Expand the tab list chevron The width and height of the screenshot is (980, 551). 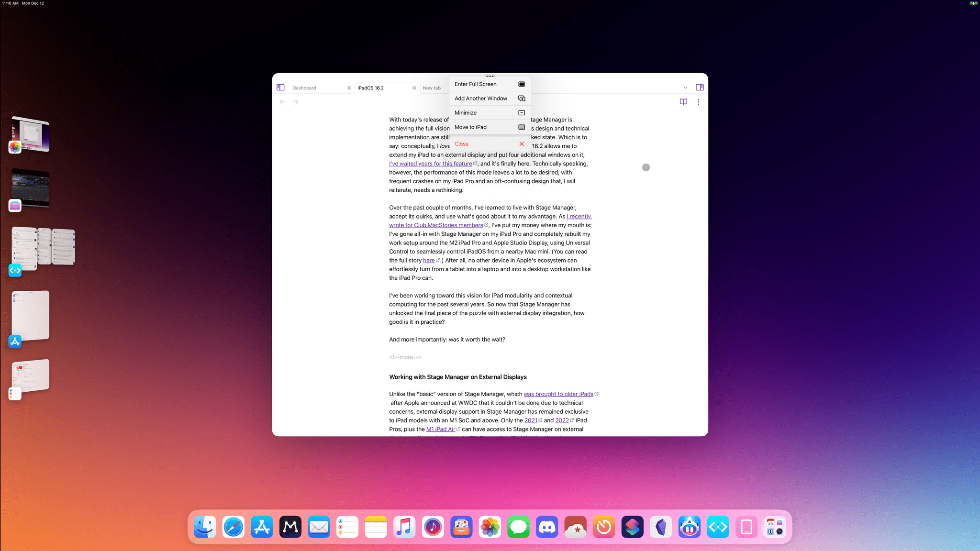tap(685, 88)
